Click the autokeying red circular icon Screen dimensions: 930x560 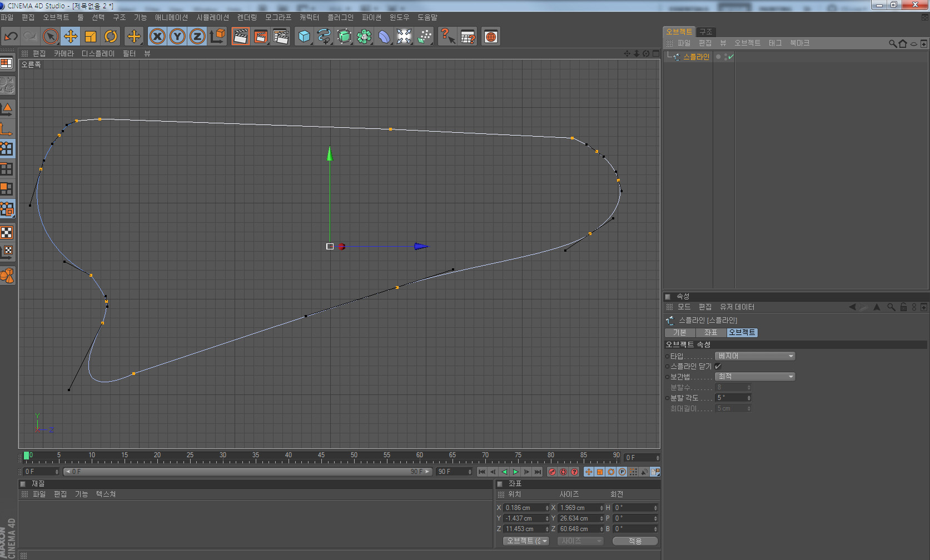(x=563, y=472)
